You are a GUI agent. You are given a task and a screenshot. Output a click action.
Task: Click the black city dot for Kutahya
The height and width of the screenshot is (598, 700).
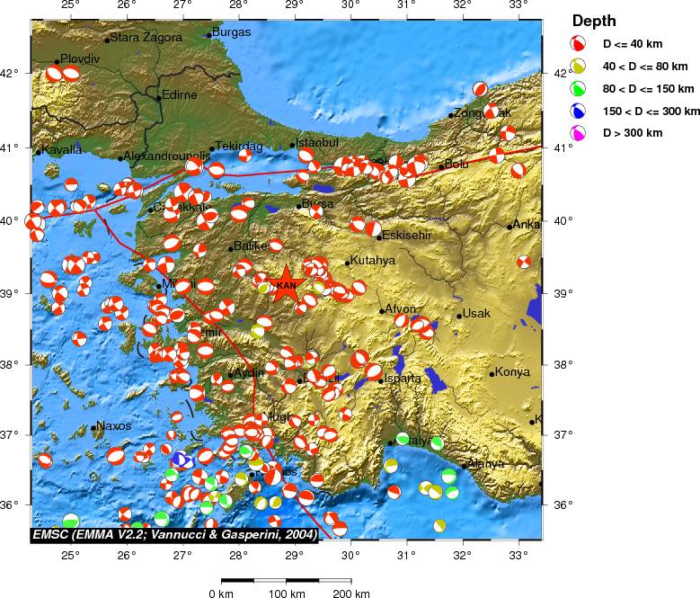(x=348, y=263)
